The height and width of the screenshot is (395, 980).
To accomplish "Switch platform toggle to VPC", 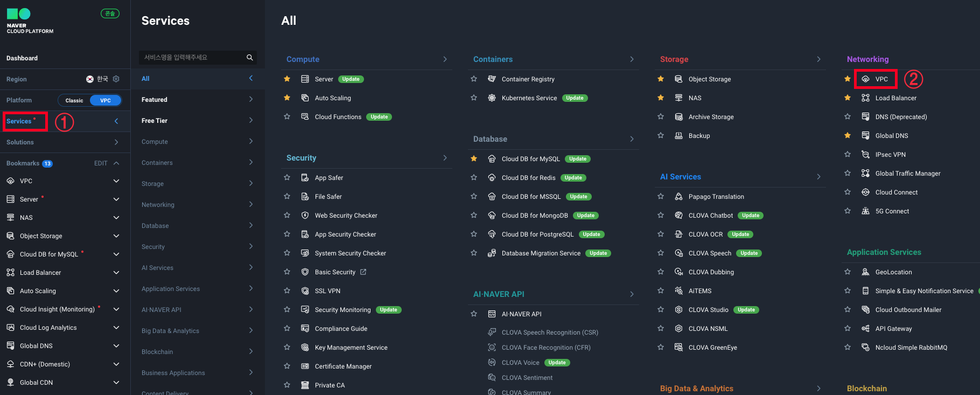I will pyautogui.click(x=106, y=101).
